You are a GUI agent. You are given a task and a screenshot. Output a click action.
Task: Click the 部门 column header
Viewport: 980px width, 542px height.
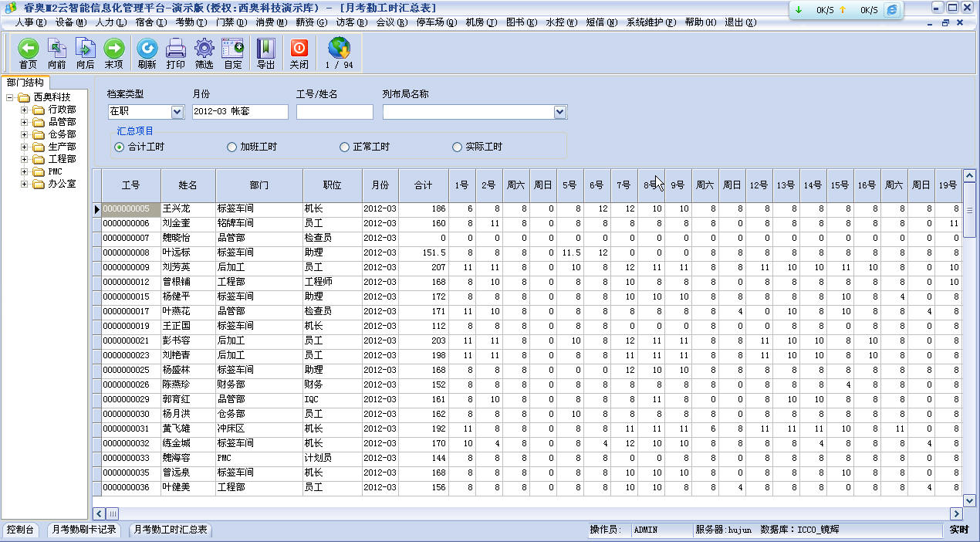(x=259, y=185)
